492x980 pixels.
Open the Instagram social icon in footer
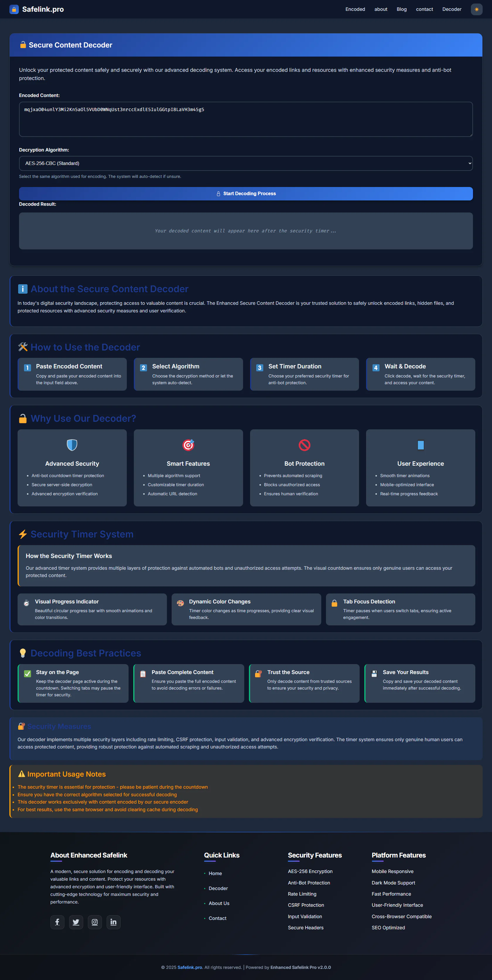[x=95, y=922]
